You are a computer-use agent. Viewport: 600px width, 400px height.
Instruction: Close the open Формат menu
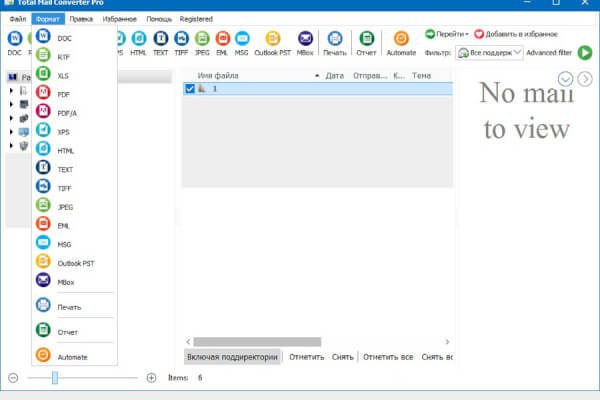(x=48, y=19)
